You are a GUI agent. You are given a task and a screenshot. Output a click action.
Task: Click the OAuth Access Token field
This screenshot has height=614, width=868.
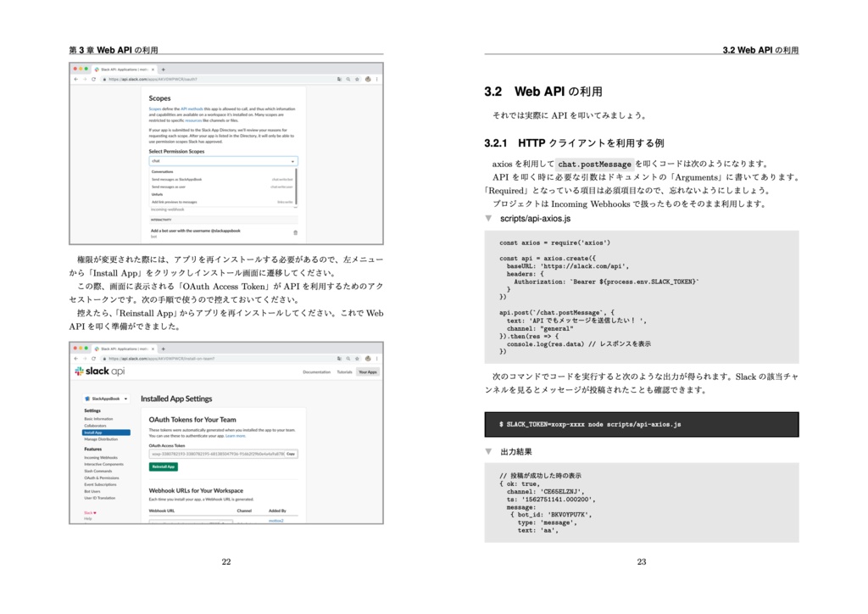[x=215, y=454]
